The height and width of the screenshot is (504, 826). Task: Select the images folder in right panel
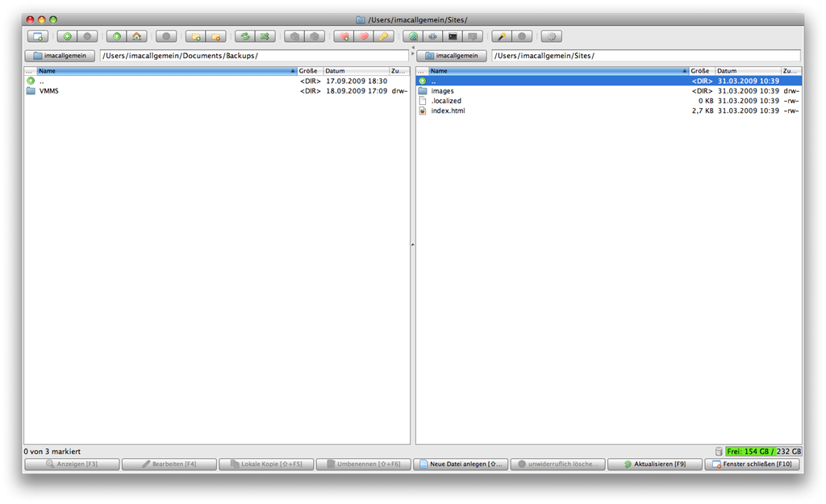[608, 91]
